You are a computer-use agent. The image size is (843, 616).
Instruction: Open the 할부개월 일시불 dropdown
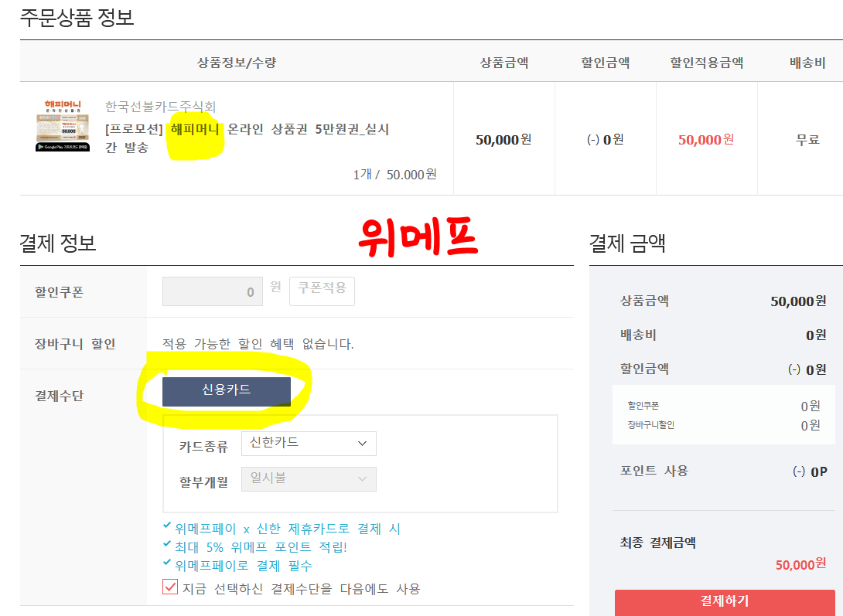point(309,479)
